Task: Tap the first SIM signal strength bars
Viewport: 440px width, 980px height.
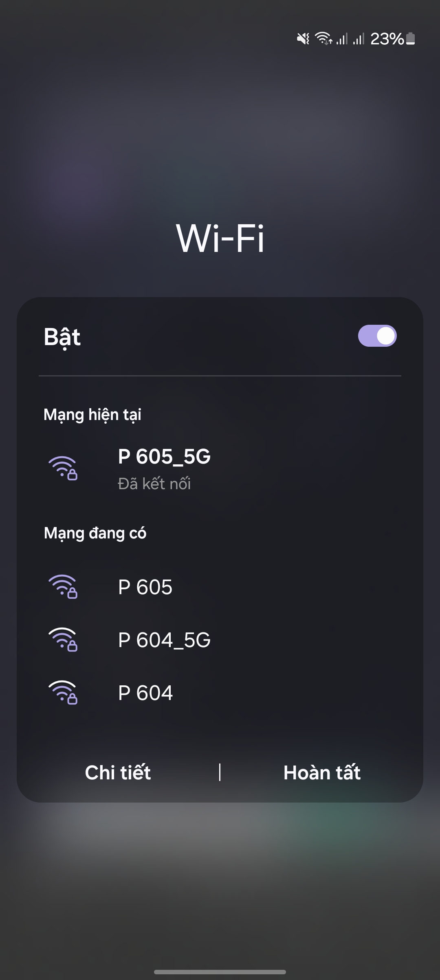Action: click(342, 39)
